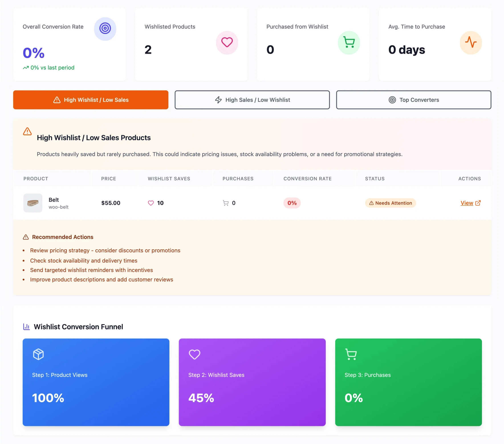This screenshot has width=504, height=444.
Task: Click the Belt product name
Action: tap(54, 200)
